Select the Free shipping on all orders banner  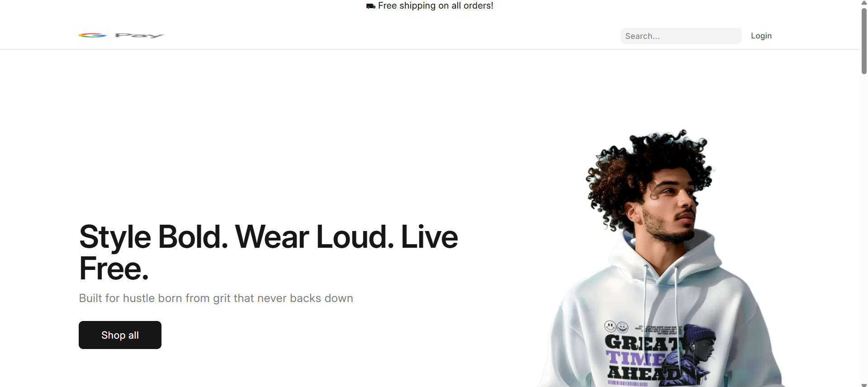pyautogui.click(x=430, y=6)
